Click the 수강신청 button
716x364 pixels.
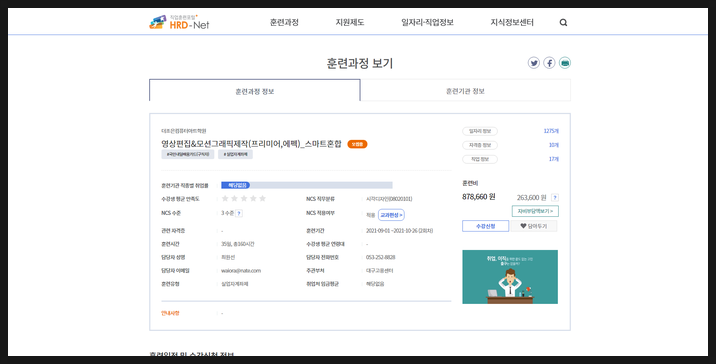coord(485,226)
